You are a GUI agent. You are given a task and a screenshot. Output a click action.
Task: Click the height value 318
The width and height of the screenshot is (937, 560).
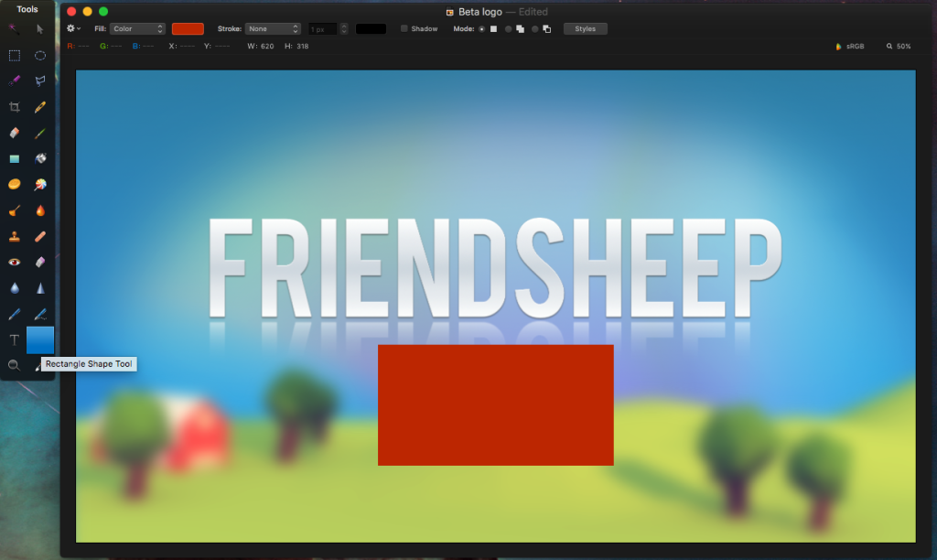coord(302,46)
